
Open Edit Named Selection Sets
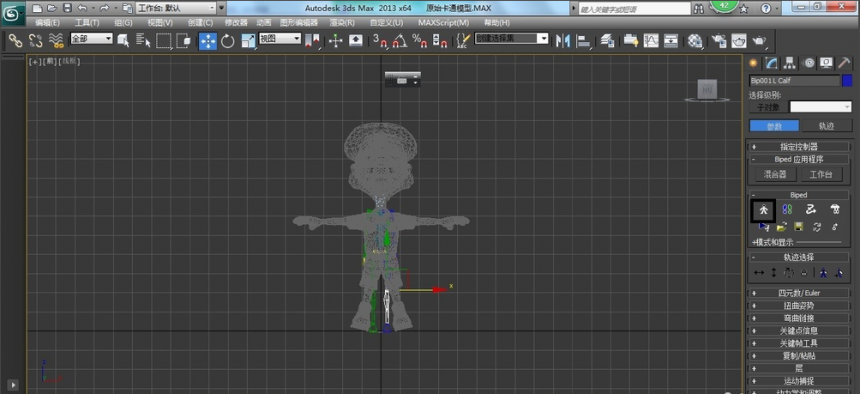[x=463, y=40]
